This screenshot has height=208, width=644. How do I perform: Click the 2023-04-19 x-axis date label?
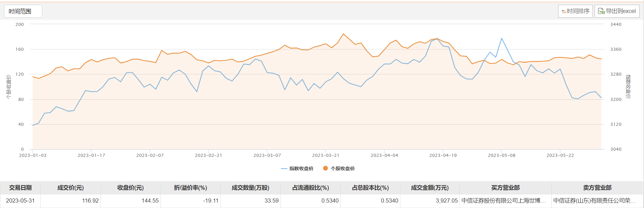click(x=443, y=155)
